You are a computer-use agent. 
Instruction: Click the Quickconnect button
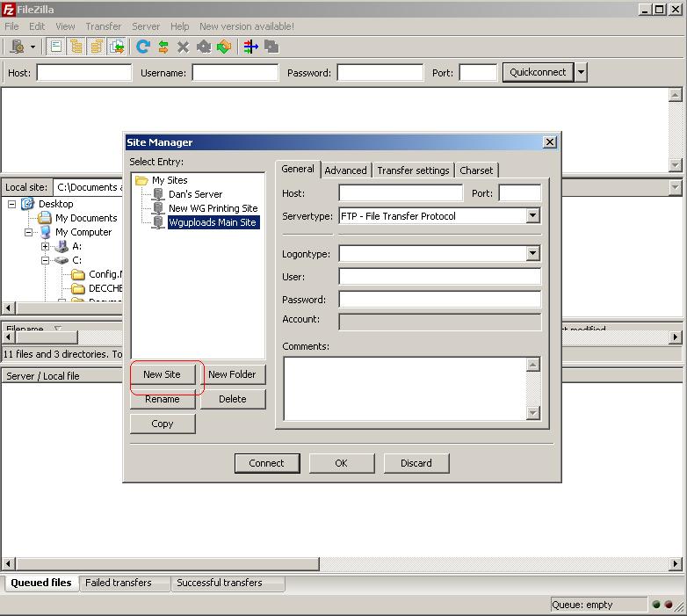click(x=538, y=72)
